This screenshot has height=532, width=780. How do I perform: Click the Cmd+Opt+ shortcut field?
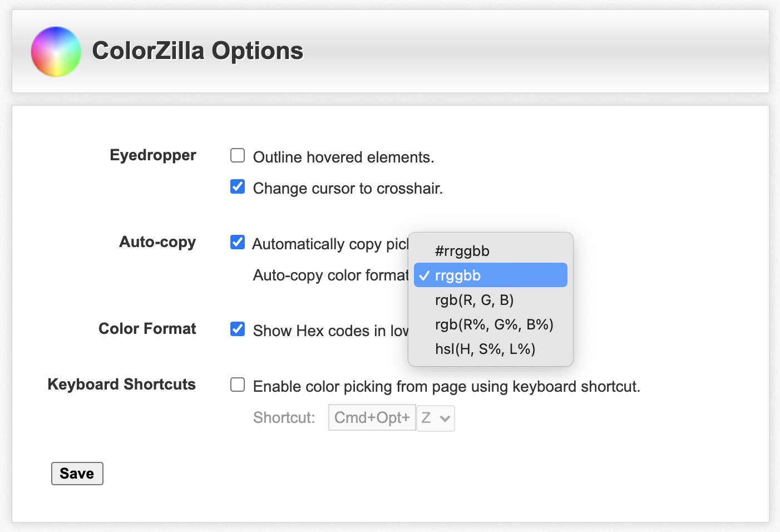click(372, 417)
